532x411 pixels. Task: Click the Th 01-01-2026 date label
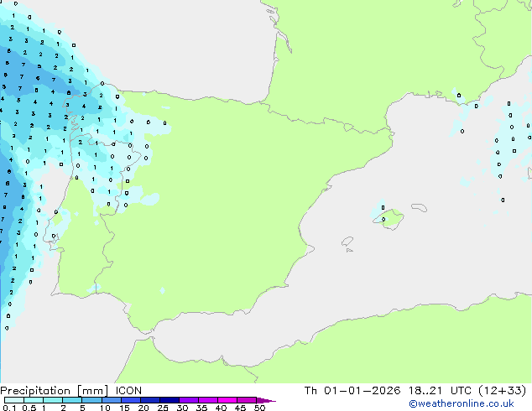(352, 390)
